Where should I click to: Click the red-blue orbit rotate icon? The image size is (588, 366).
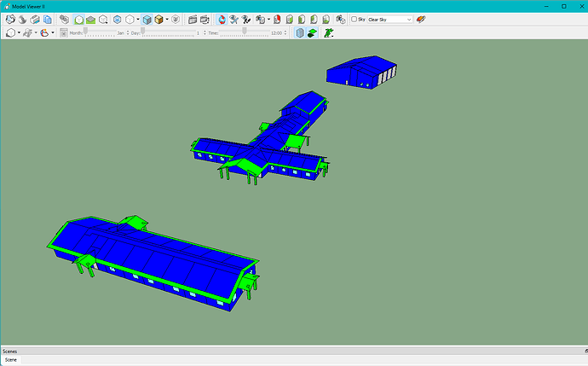pyautogui.click(x=222, y=19)
